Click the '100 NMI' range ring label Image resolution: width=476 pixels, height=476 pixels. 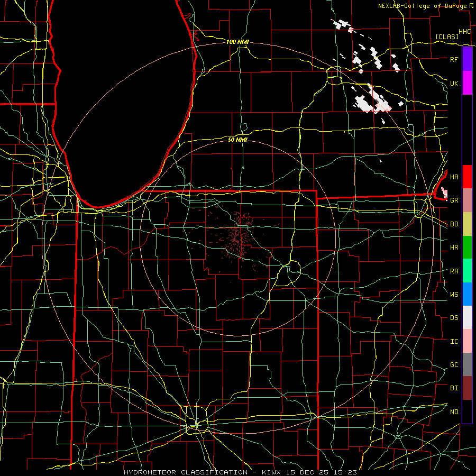[x=237, y=42]
